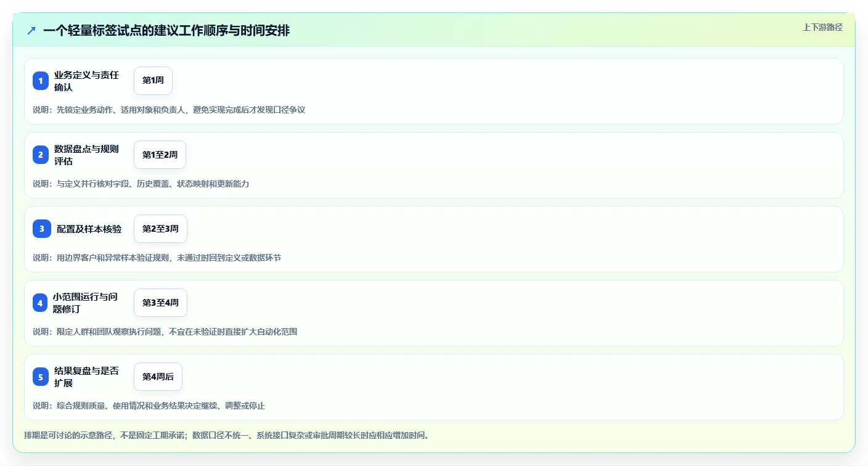
Task: Click the step title 数据盘点与规则评估
Action: click(86, 155)
